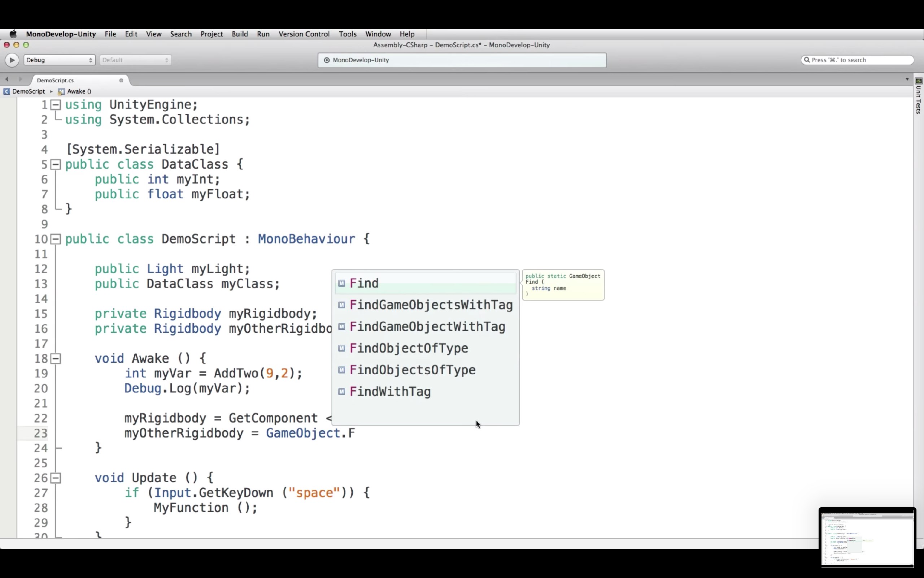Open the Apple menu
The image size is (924, 578).
tap(13, 34)
